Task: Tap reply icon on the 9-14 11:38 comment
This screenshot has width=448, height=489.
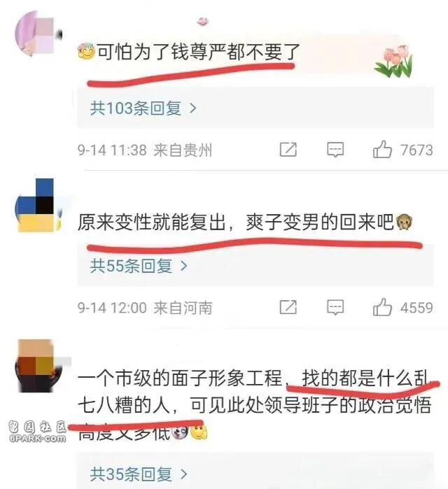Action: pyautogui.click(x=335, y=150)
